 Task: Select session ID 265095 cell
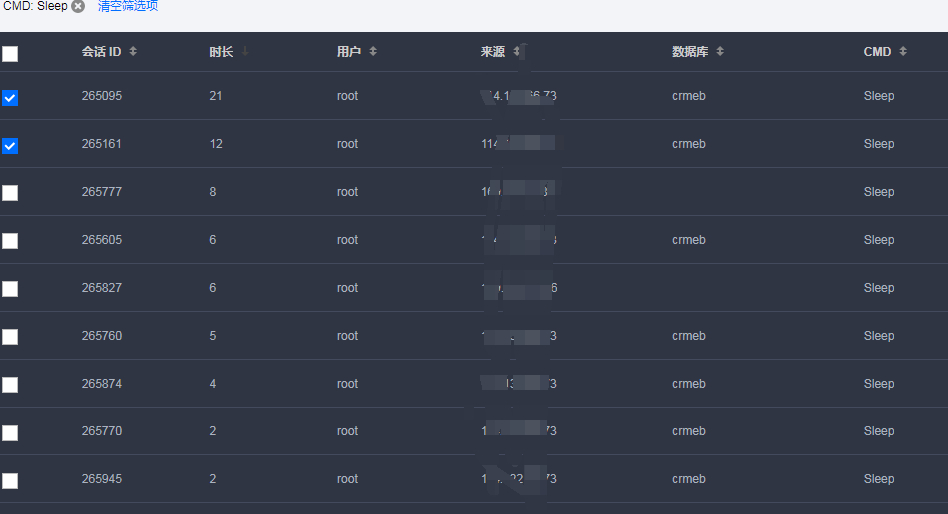click(102, 96)
